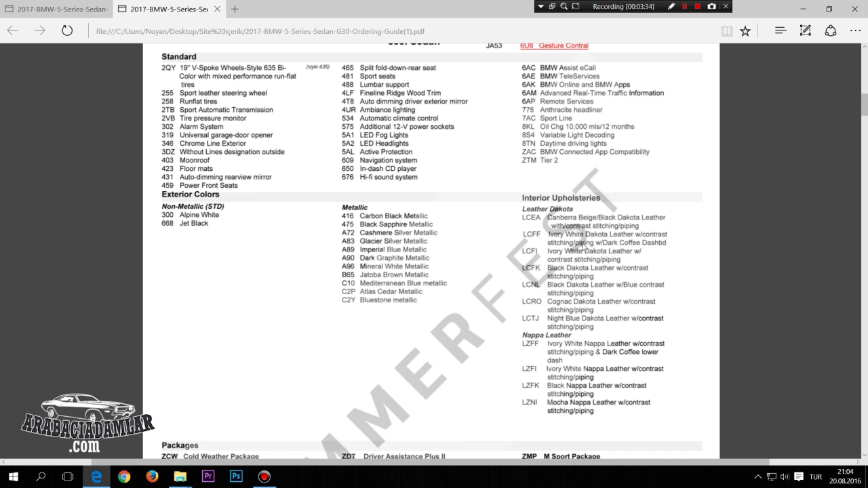Launch Firefox from taskbar

(x=152, y=476)
